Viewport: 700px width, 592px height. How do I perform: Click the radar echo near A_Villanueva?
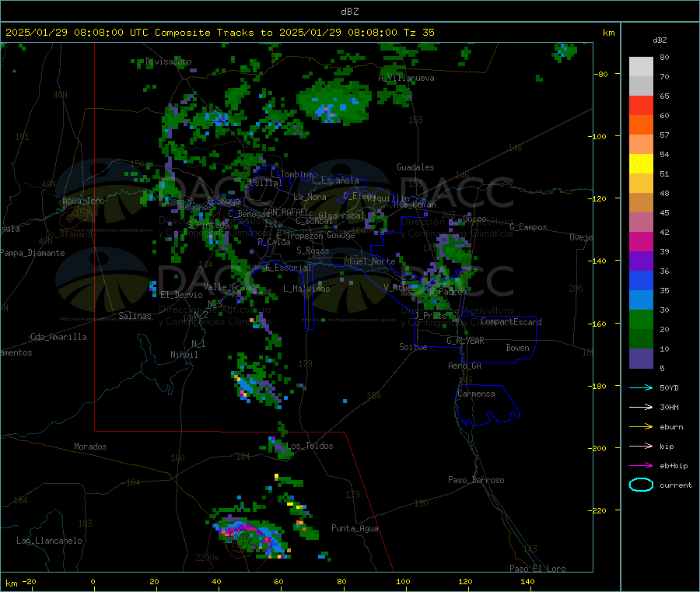(x=334, y=103)
